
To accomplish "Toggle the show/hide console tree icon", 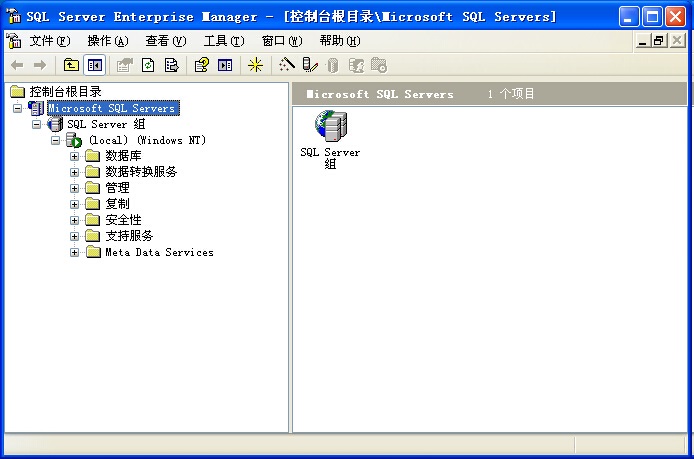I will (x=94, y=66).
